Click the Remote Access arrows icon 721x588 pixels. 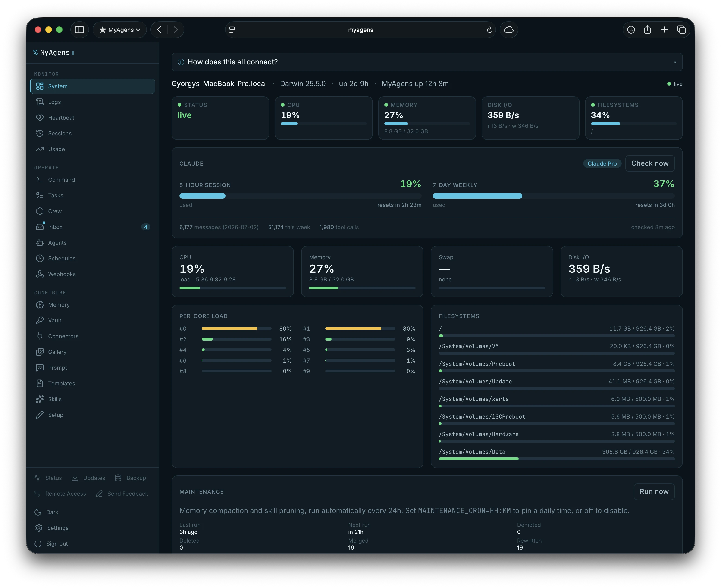[x=37, y=494]
